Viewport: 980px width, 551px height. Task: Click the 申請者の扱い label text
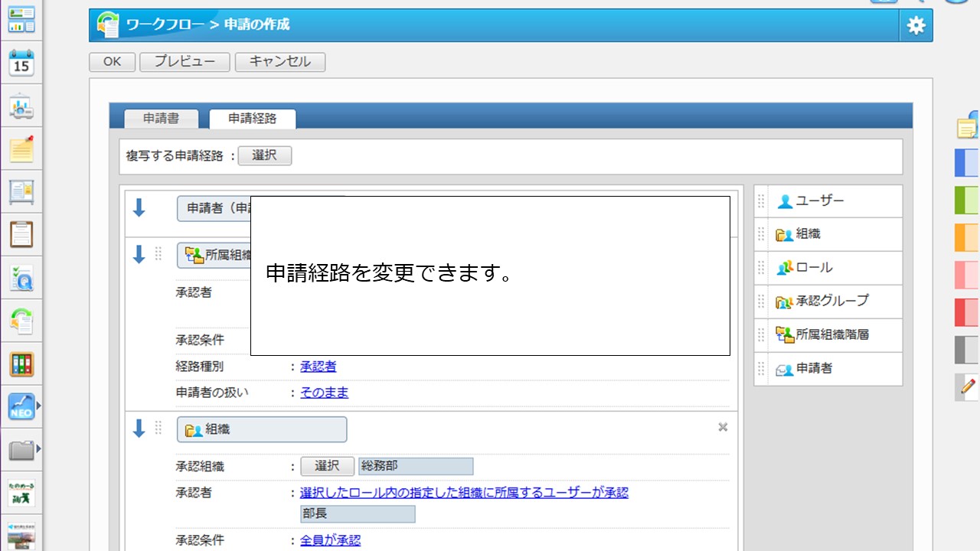click(212, 393)
